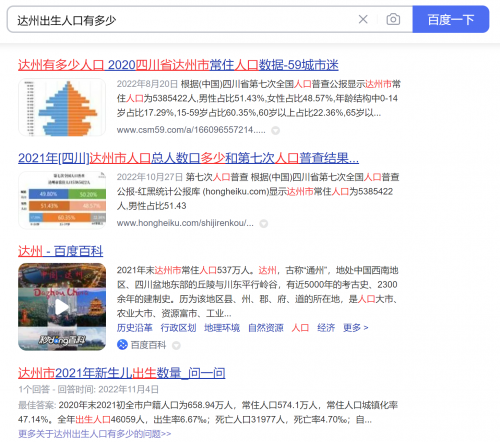Go to 自然资源 section link
This screenshot has height=442, width=500.
pos(266,328)
